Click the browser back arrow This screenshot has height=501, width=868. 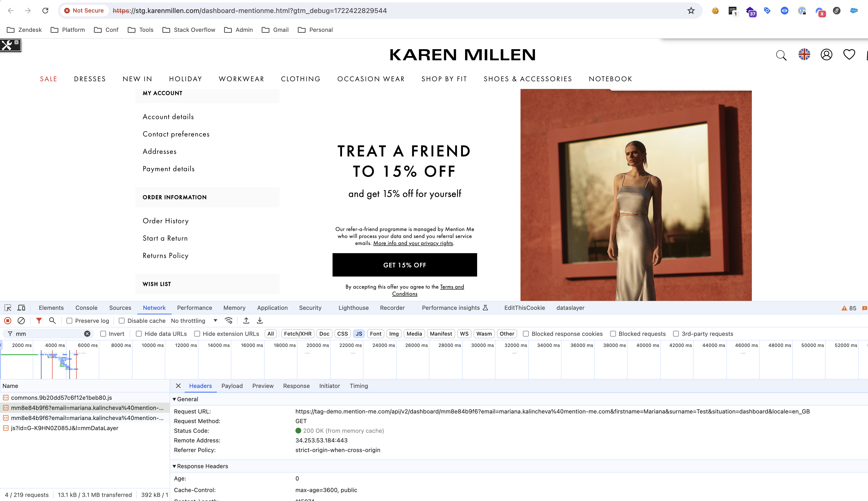click(11, 11)
